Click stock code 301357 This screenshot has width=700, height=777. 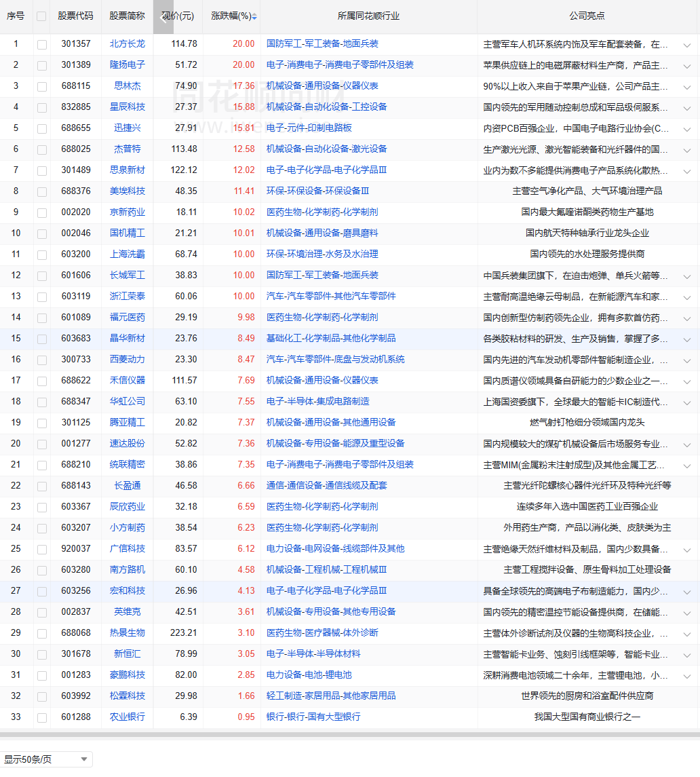pyautogui.click(x=76, y=43)
